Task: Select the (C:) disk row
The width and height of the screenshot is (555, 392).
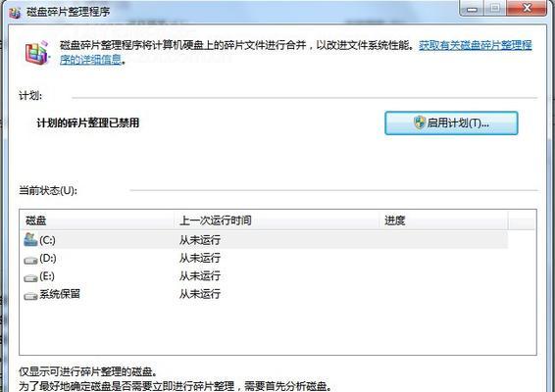Action: [264, 240]
